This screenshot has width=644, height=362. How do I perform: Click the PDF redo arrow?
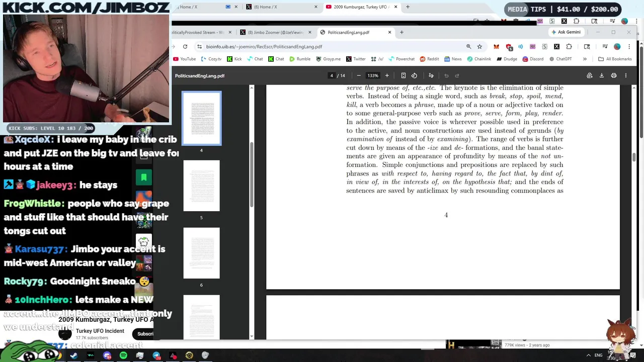click(457, 76)
